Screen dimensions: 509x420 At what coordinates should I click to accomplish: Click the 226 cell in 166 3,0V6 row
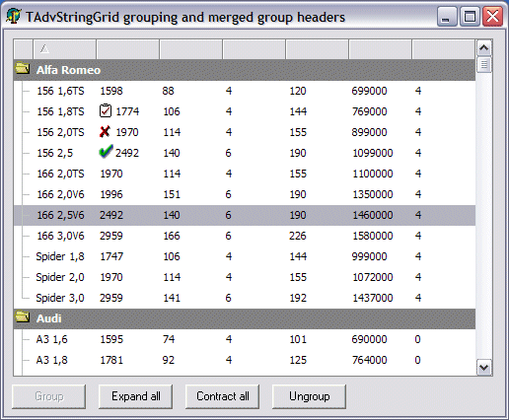pos(298,236)
